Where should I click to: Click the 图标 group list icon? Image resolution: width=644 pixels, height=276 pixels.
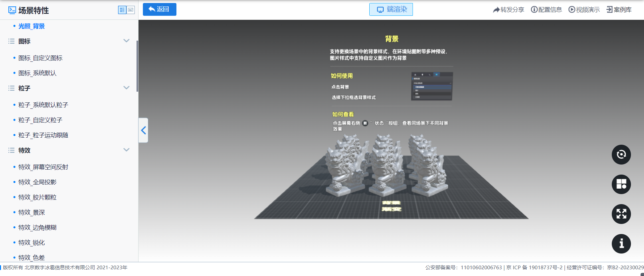click(x=11, y=41)
